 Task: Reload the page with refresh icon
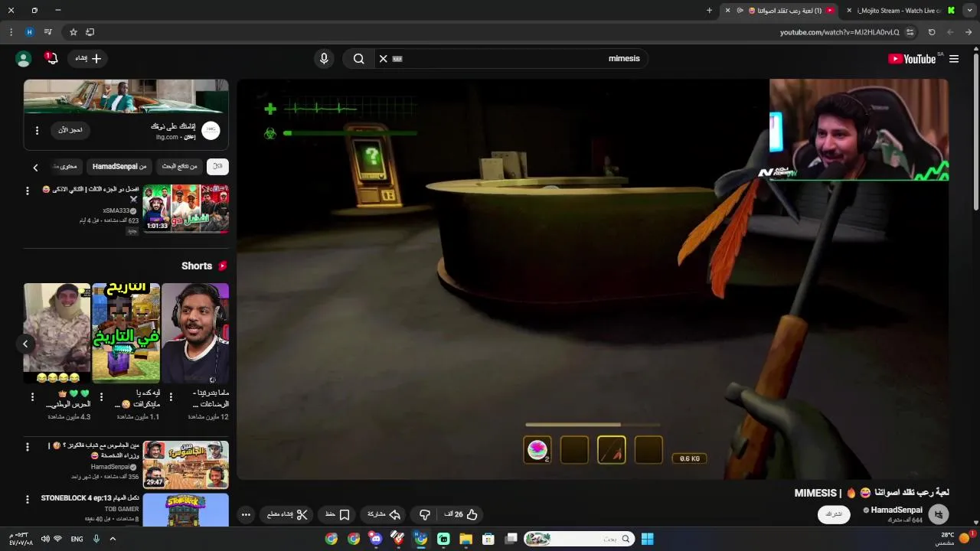(x=932, y=32)
